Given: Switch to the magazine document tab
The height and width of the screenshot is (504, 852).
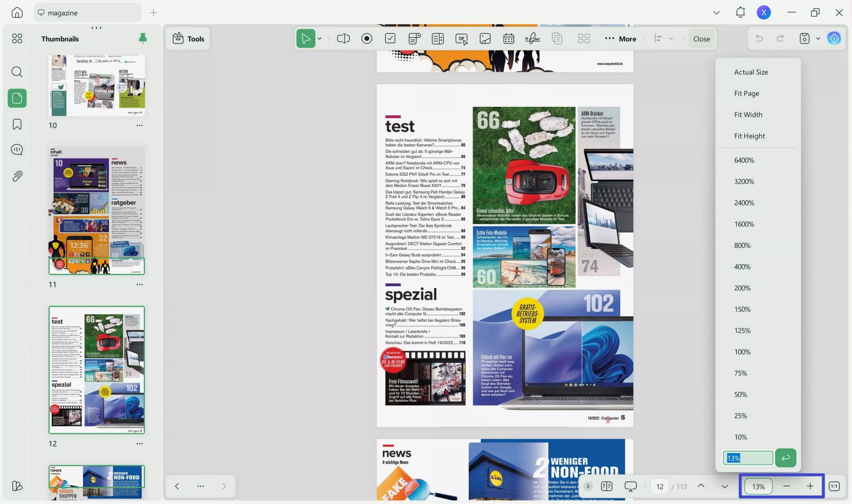Looking at the screenshot, I should 87,13.
